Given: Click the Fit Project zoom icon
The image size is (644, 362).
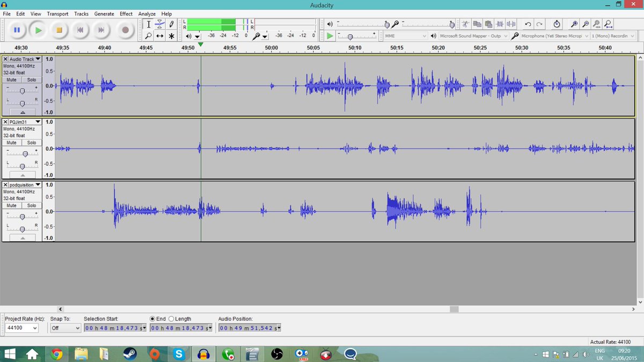Looking at the screenshot, I should [x=609, y=24].
